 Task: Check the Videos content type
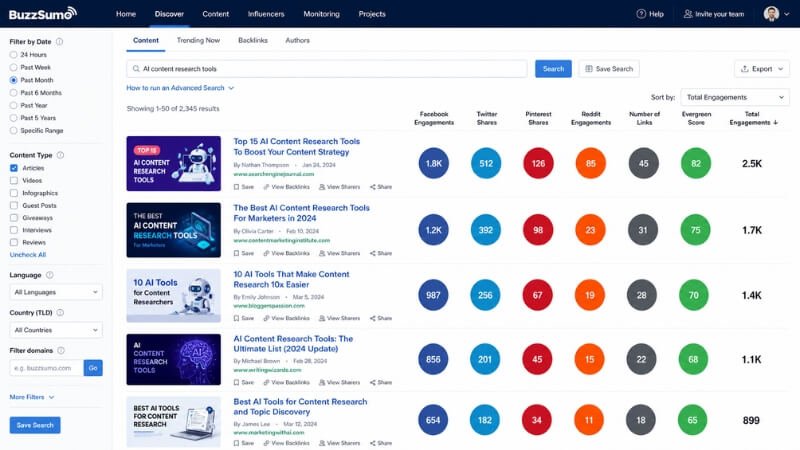tap(14, 181)
